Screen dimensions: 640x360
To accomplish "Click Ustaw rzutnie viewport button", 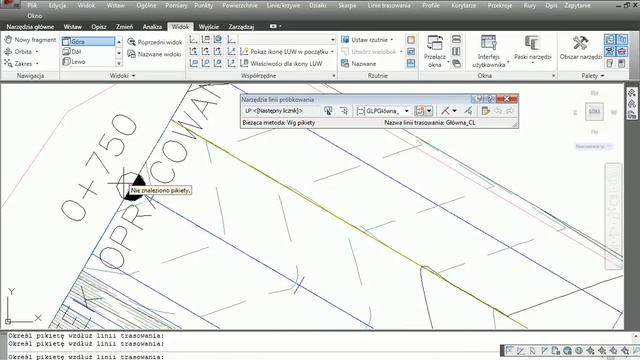I will (367, 40).
